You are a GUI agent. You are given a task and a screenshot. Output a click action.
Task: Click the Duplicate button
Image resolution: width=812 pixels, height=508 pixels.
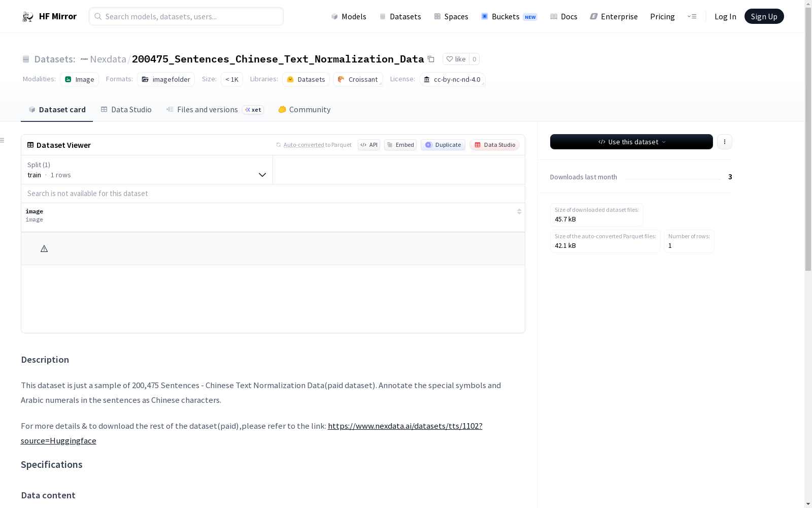pyautogui.click(x=443, y=145)
